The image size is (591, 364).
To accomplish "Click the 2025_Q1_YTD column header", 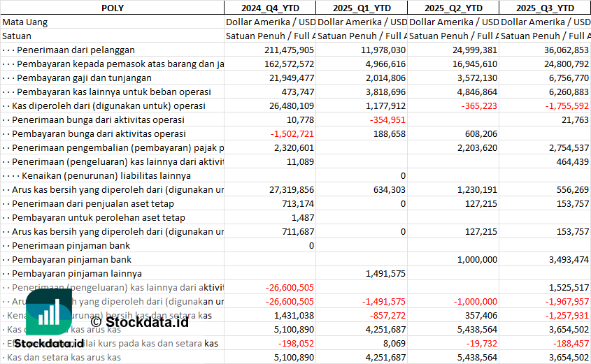I will click(x=362, y=8).
